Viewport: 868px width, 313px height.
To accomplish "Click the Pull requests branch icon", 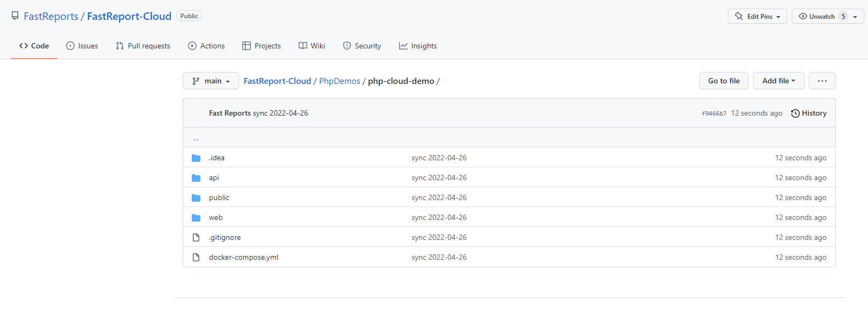I will coord(120,46).
